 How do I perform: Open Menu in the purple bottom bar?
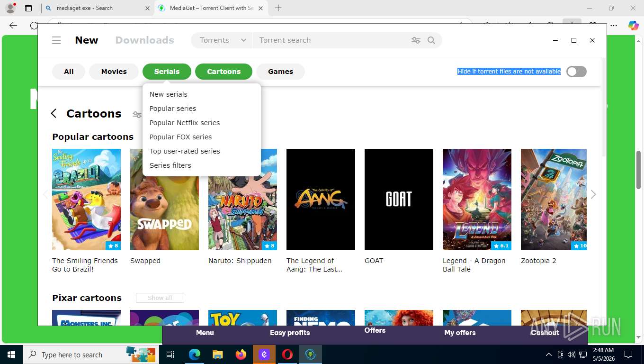pyautogui.click(x=205, y=333)
